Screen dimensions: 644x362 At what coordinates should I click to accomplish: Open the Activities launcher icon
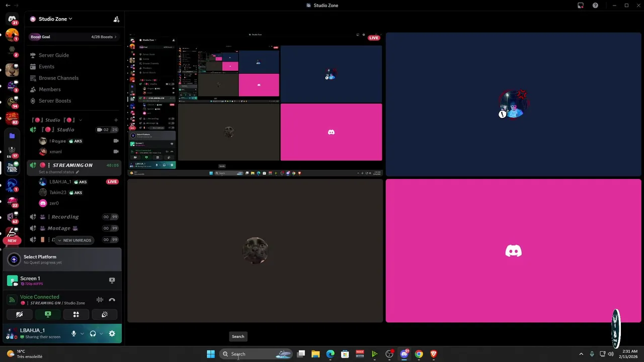(x=76, y=315)
